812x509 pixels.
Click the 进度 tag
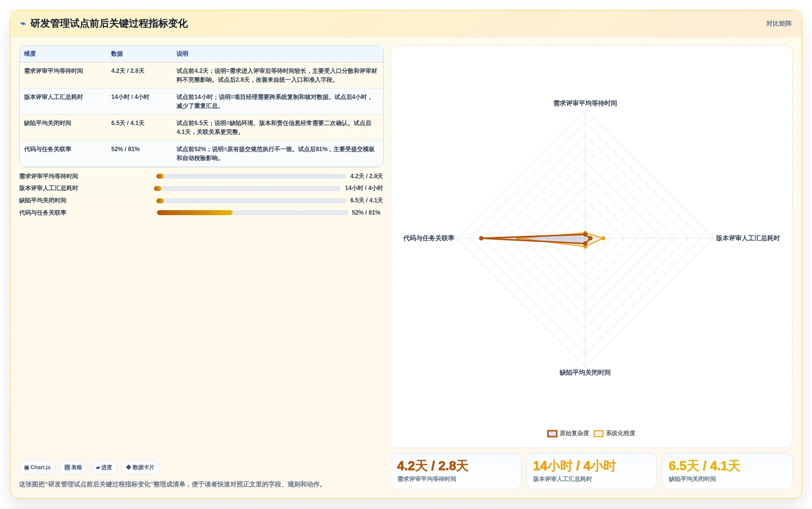104,468
